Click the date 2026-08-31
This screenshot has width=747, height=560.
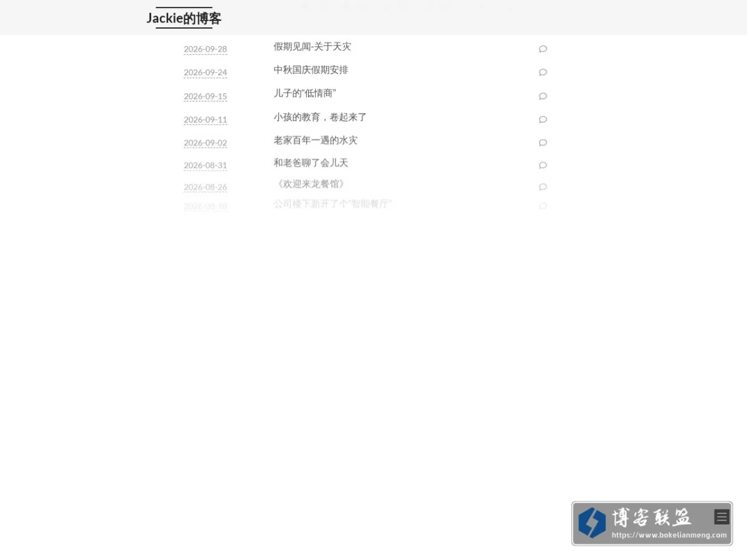(205, 166)
